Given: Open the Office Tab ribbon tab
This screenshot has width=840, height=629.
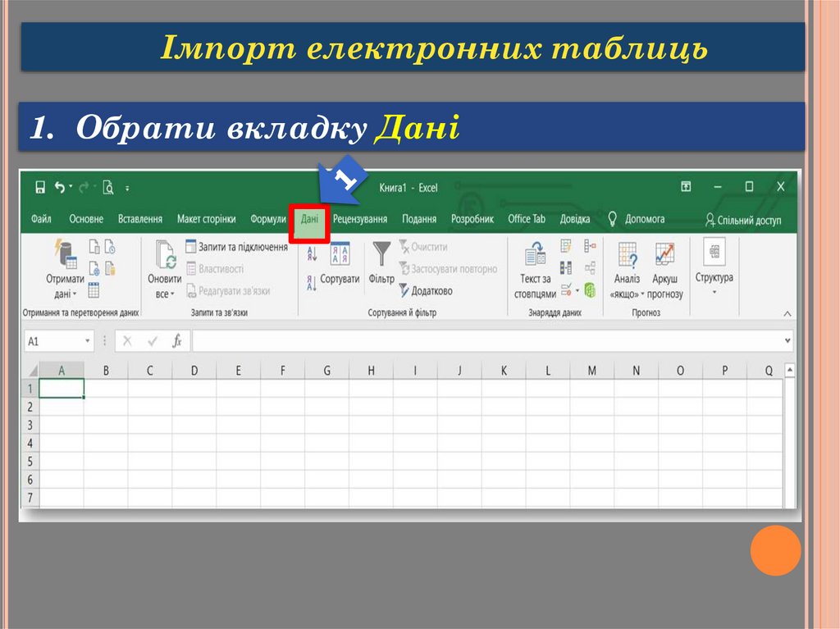Looking at the screenshot, I should tap(527, 219).
